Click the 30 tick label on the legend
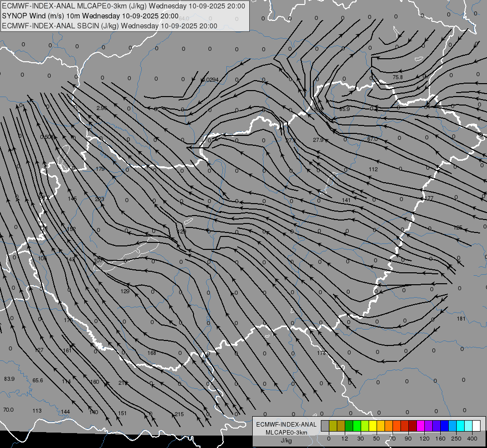 tap(361, 439)
